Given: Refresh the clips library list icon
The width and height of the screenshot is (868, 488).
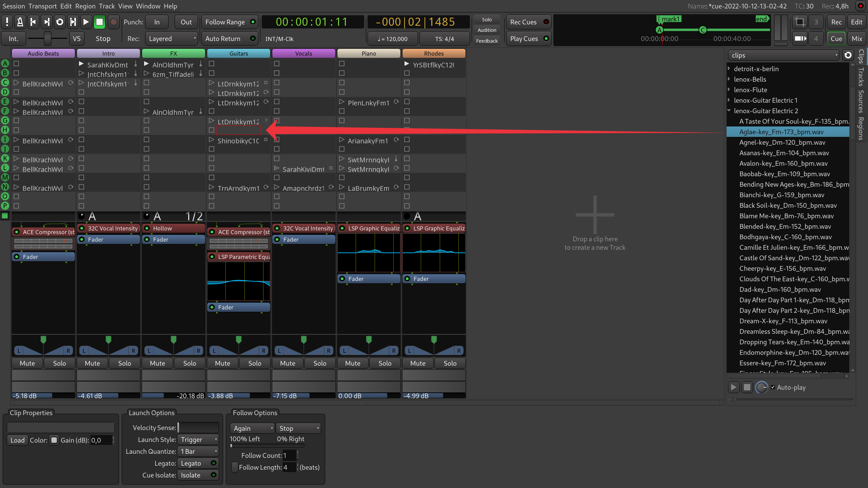Looking at the screenshot, I should click(x=848, y=55).
